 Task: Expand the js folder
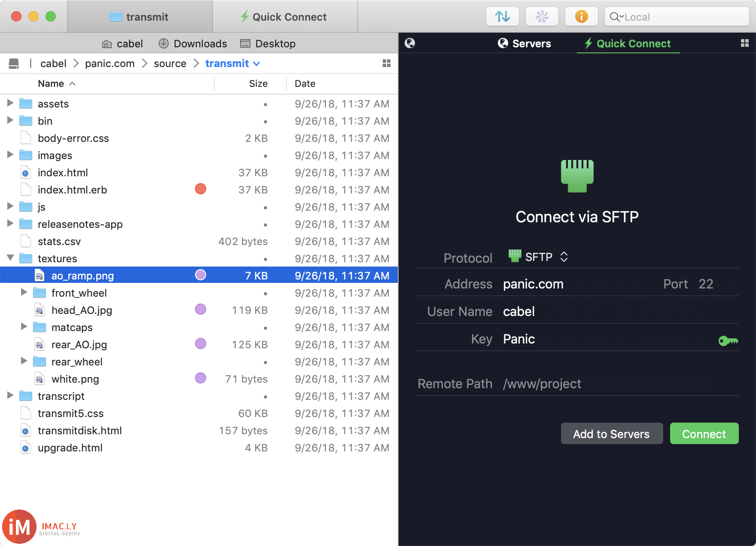(x=10, y=206)
